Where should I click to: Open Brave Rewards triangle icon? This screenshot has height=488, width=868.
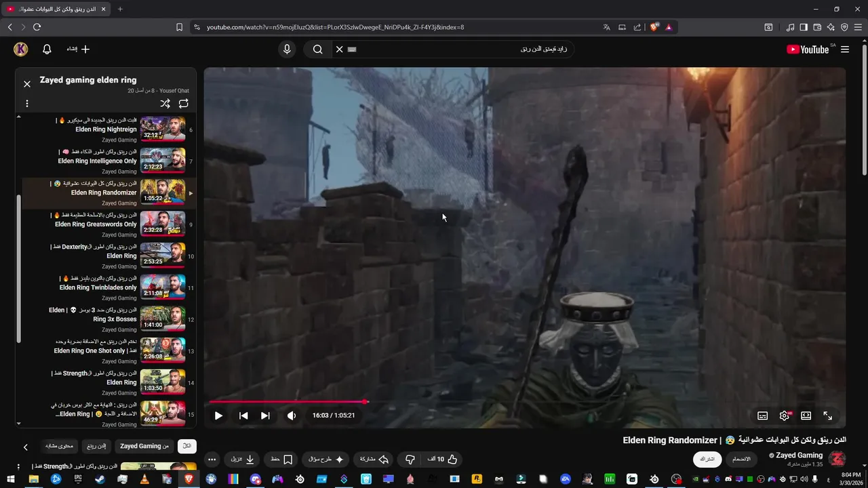[669, 27]
